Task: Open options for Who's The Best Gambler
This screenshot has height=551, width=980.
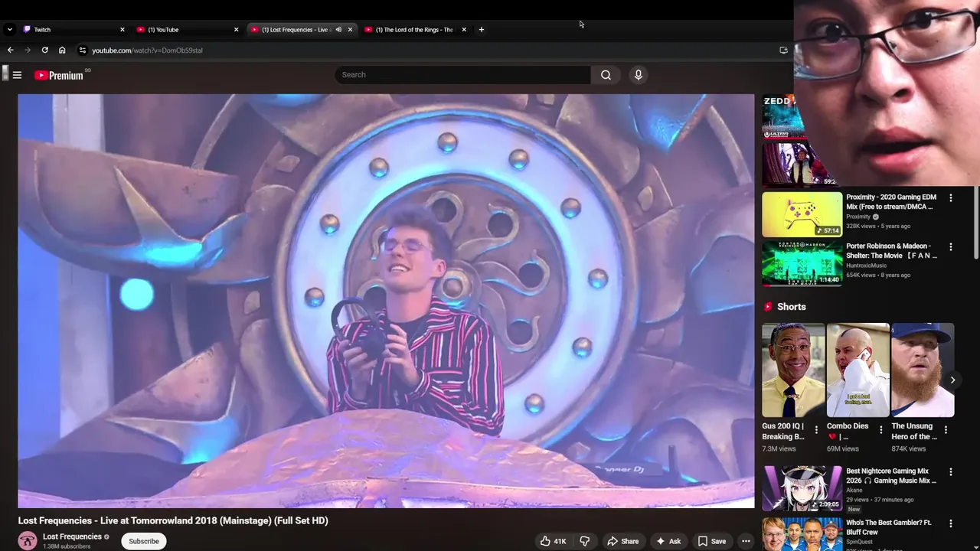Action: [951, 523]
